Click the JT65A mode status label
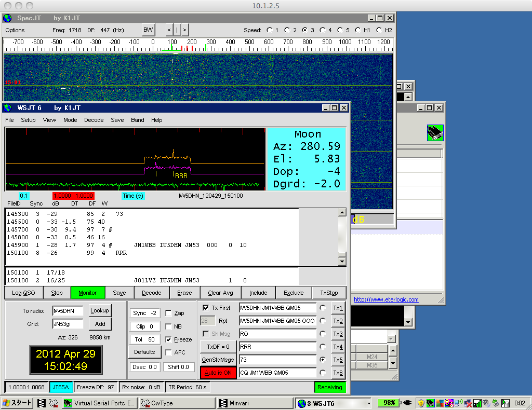Viewport: 532px width, 410px height. pos(61,387)
